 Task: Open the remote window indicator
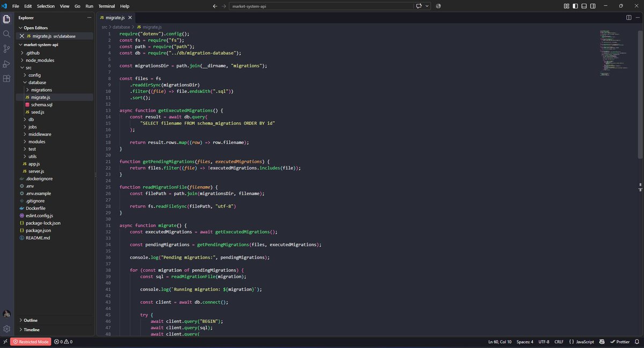(4, 342)
